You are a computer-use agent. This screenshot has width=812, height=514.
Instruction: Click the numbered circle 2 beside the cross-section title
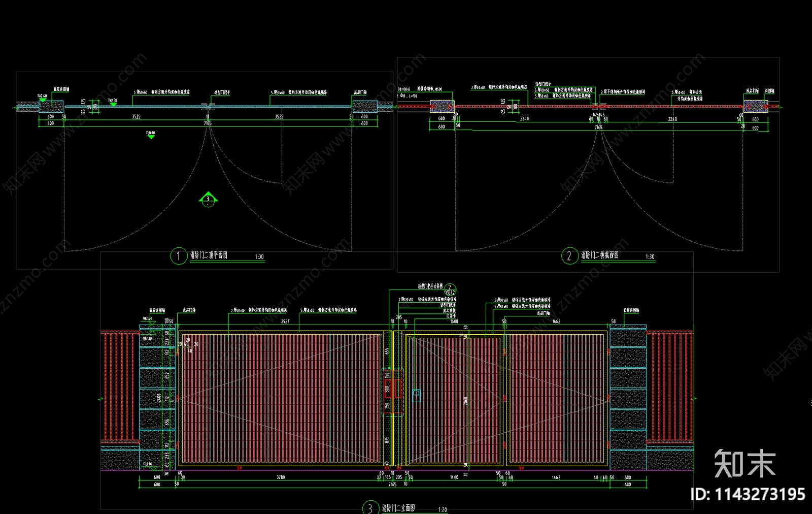pyautogui.click(x=569, y=256)
